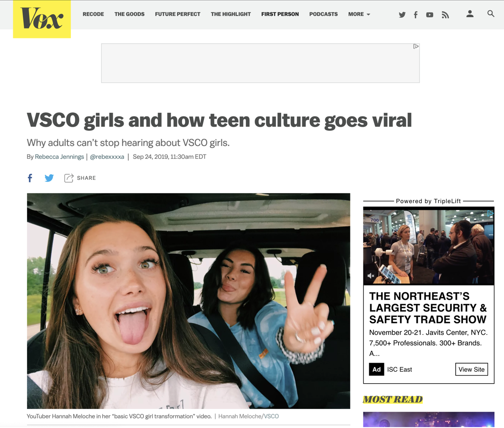Click the View Site ad button
Screen dimensions: 504x428
(472, 369)
